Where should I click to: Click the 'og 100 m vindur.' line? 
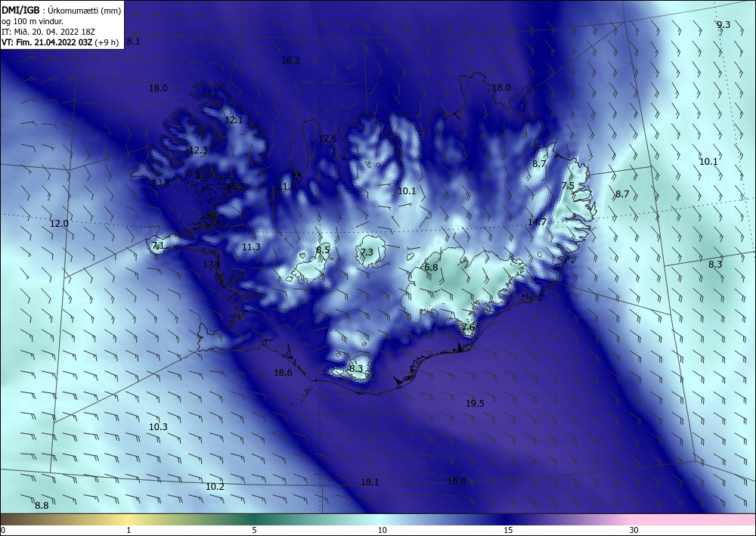point(33,21)
